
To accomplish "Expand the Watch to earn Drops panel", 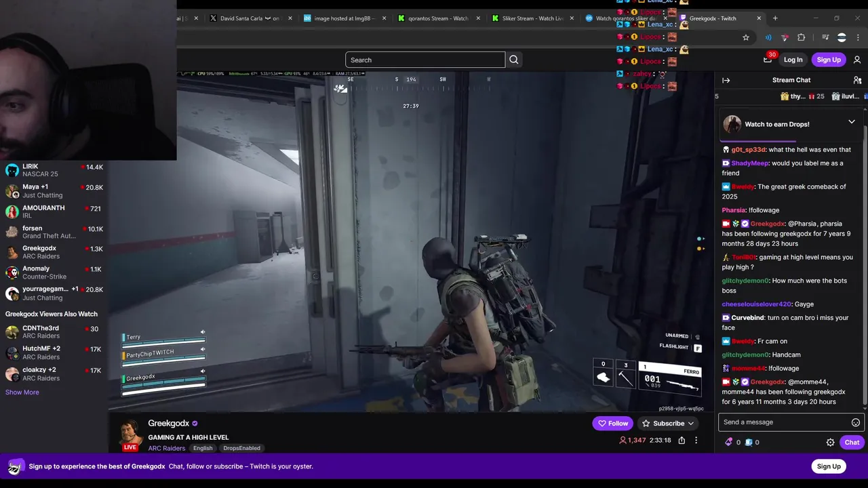I will point(852,122).
